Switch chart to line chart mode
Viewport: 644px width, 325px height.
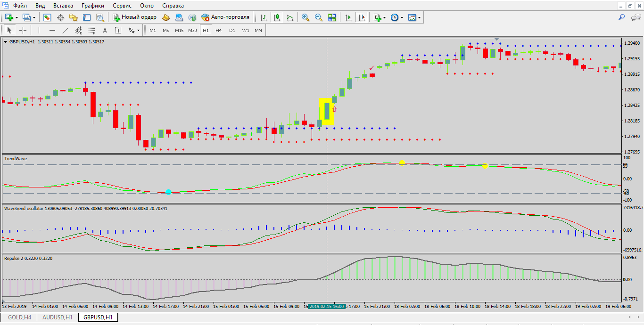(x=290, y=17)
